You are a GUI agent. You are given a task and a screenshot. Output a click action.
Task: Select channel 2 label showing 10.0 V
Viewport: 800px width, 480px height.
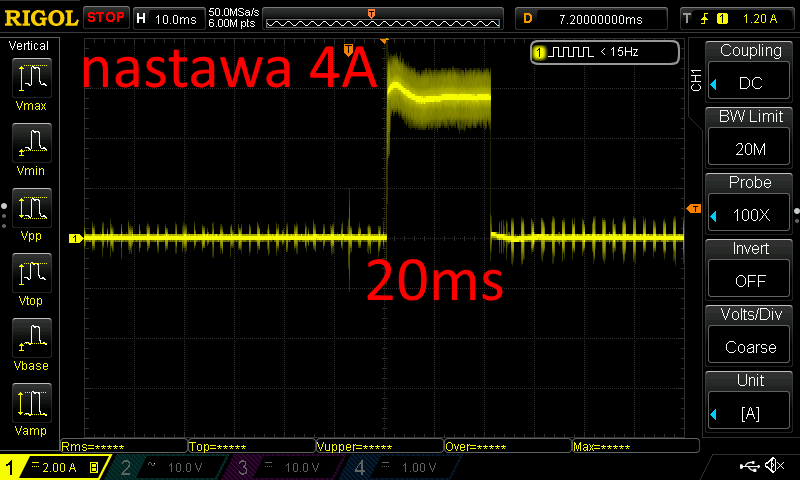tap(164, 467)
